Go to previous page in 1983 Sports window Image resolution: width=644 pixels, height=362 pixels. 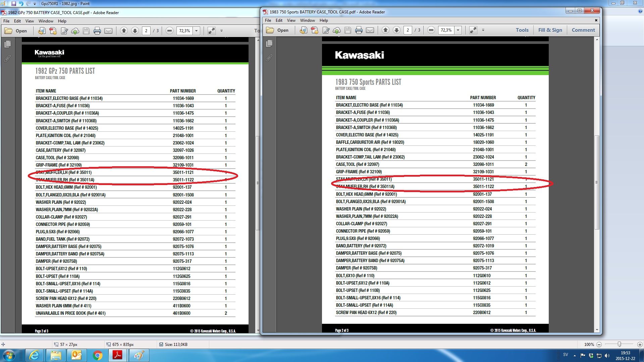coord(385,30)
